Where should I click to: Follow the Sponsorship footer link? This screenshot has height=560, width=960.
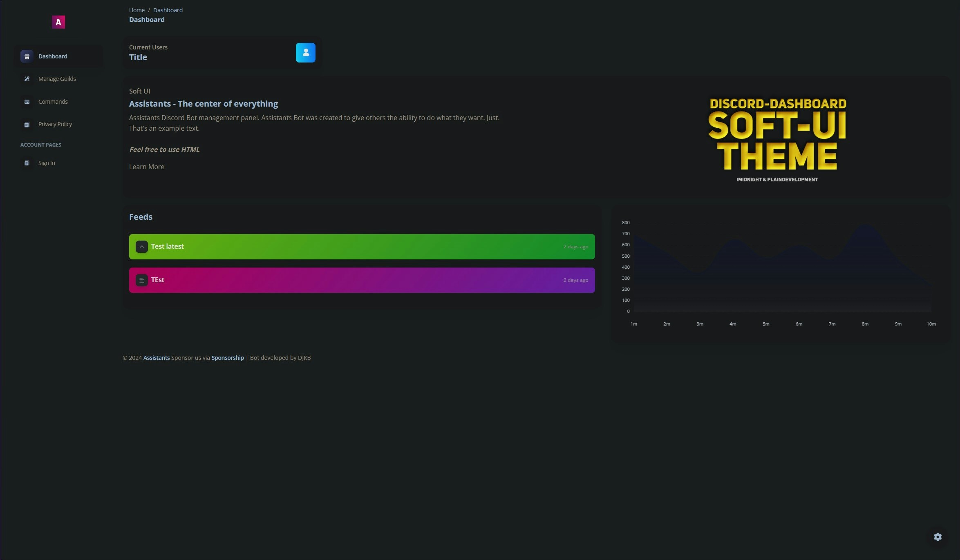228,358
